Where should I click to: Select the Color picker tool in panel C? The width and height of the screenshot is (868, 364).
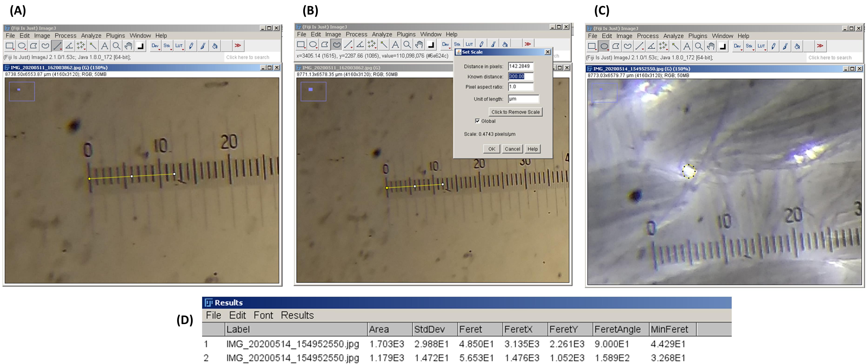(x=722, y=46)
